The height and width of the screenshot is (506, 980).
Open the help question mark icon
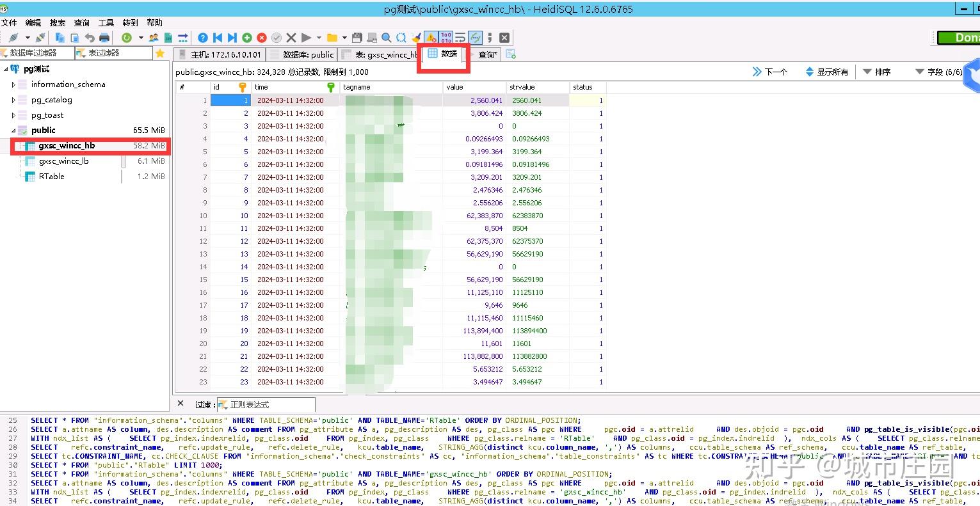202,37
